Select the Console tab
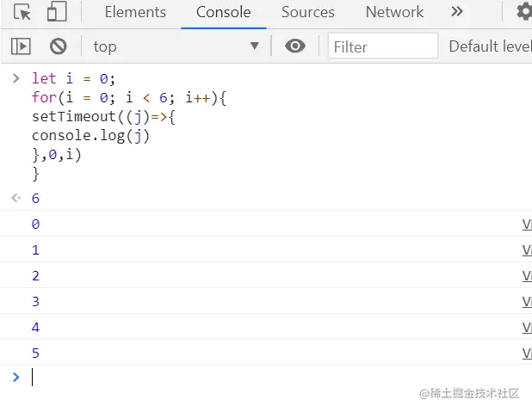532x412 pixels. click(224, 12)
